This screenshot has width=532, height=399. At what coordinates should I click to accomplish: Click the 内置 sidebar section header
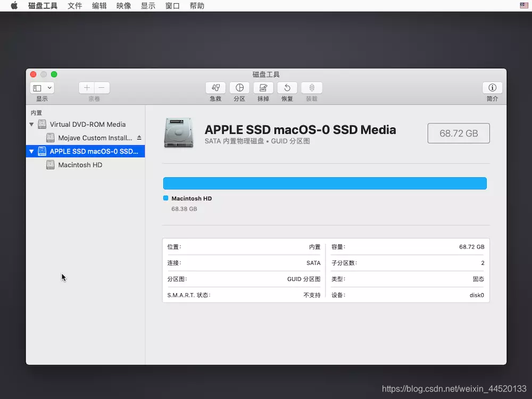[36, 113]
